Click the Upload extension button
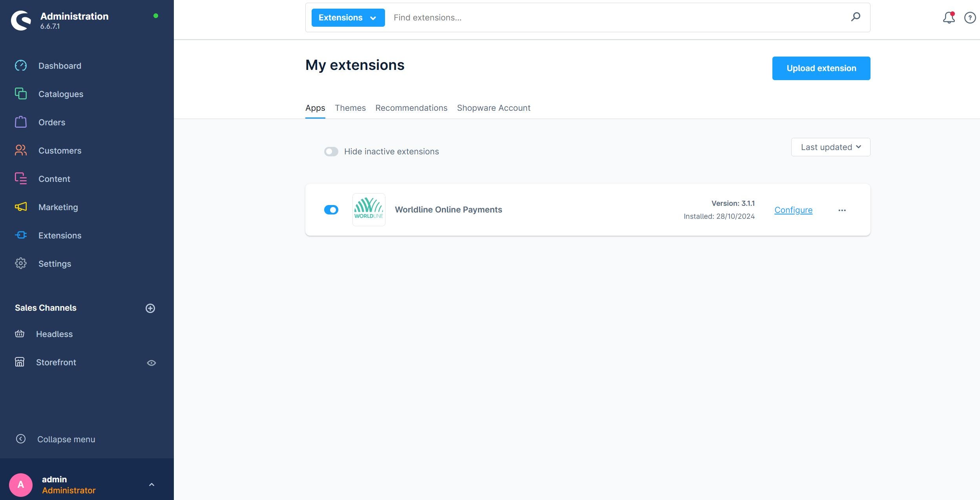This screenshot has height=500, width=980. click(821, 68)
